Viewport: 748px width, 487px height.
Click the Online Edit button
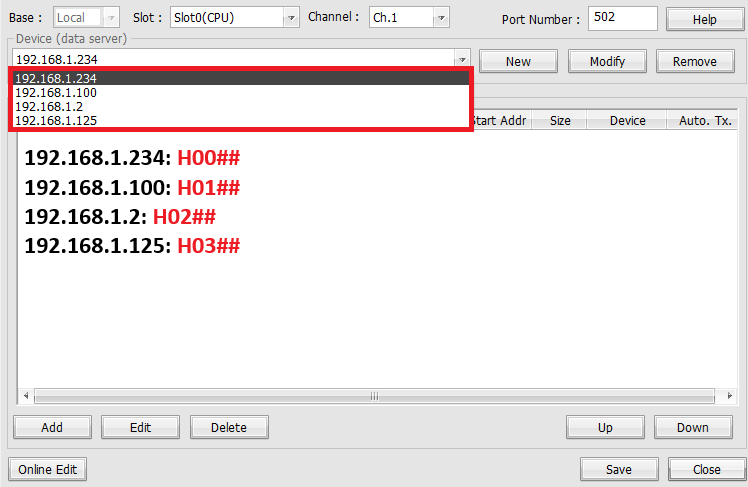click(x=48, y=469)
